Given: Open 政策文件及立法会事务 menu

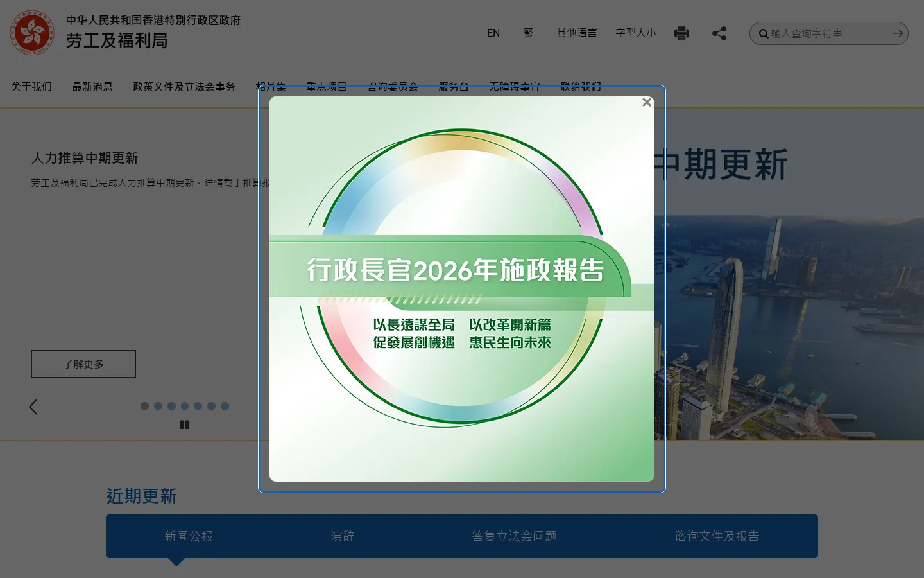Looking at the screenshot, I should [184, 87].
